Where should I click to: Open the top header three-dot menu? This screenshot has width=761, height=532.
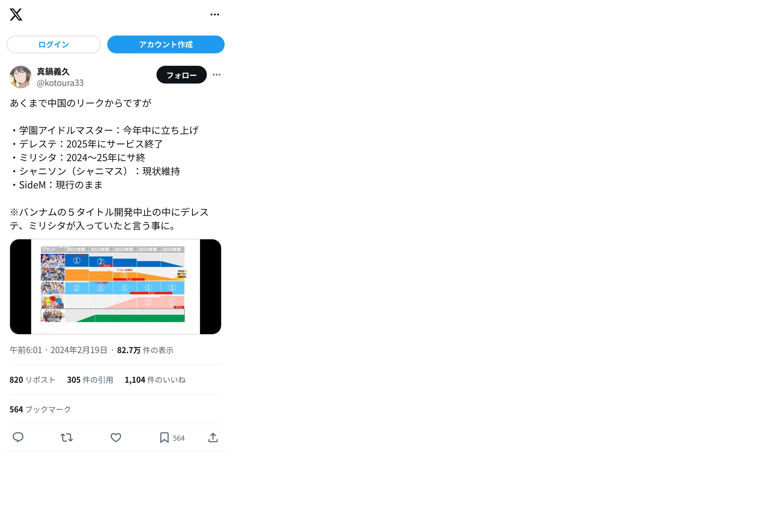click(x=215, y=15)
